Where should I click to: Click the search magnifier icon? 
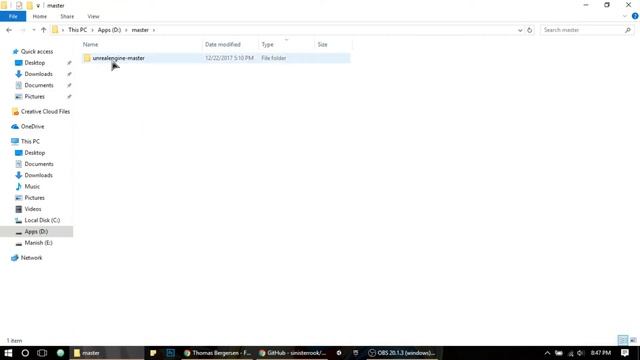[628, 30]
